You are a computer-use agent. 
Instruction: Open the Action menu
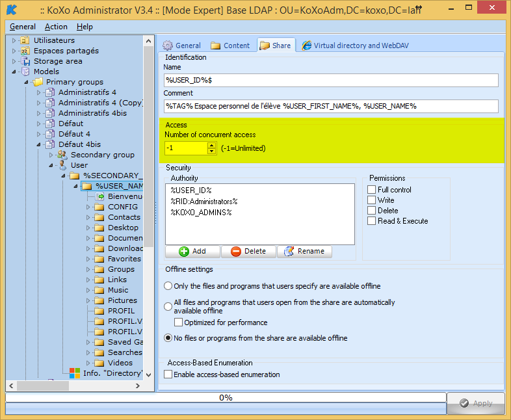(x=56, y=27)
